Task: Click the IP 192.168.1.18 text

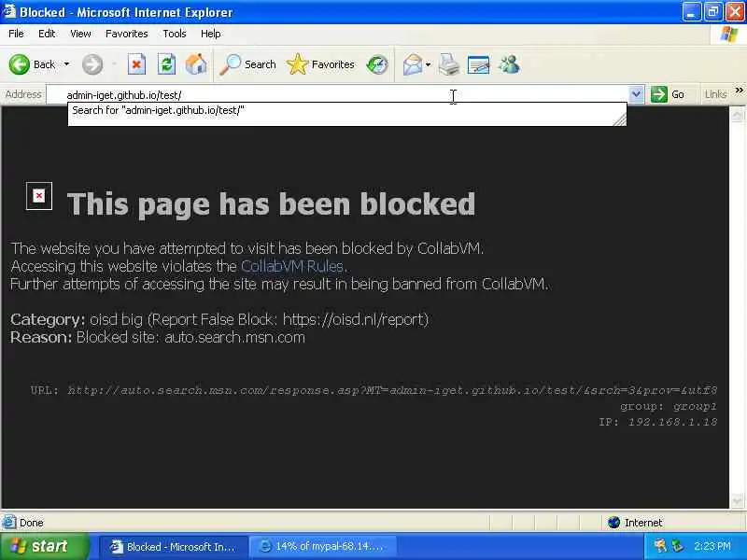Action: click(658, 422)
